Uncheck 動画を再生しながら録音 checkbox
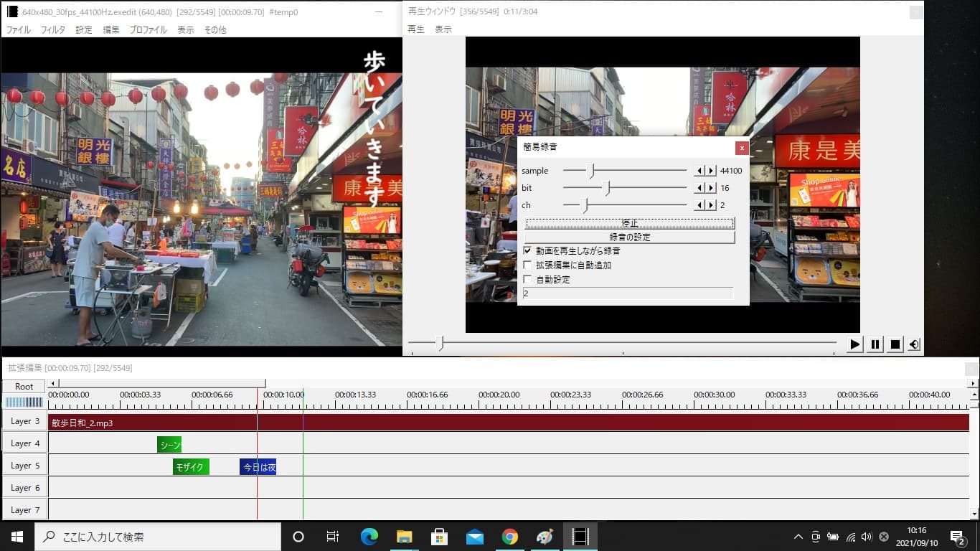The width and height of the screenshot is (980, 551). point(528,251)
